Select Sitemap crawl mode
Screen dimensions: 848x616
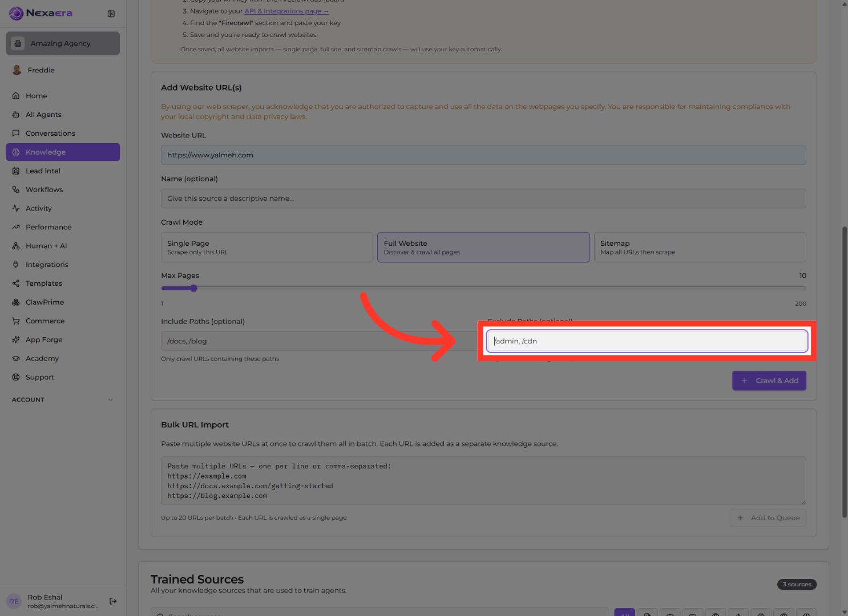pos(700,248)
